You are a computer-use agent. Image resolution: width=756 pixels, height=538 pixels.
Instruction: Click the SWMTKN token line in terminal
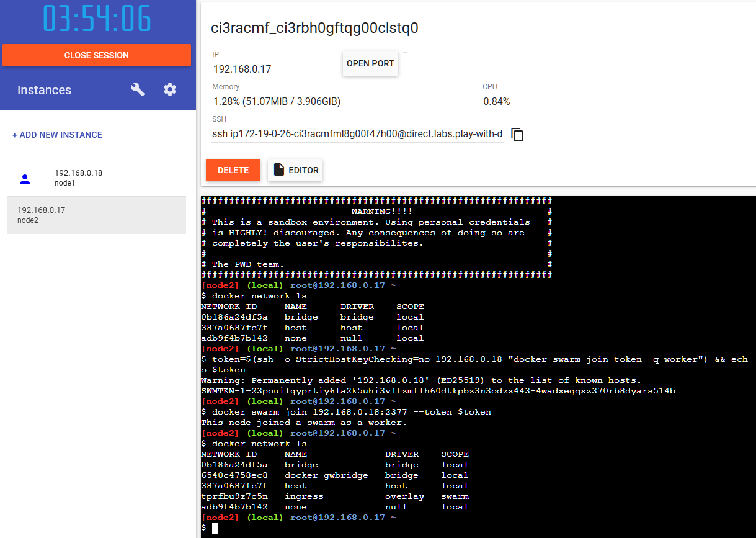(438, 391)
